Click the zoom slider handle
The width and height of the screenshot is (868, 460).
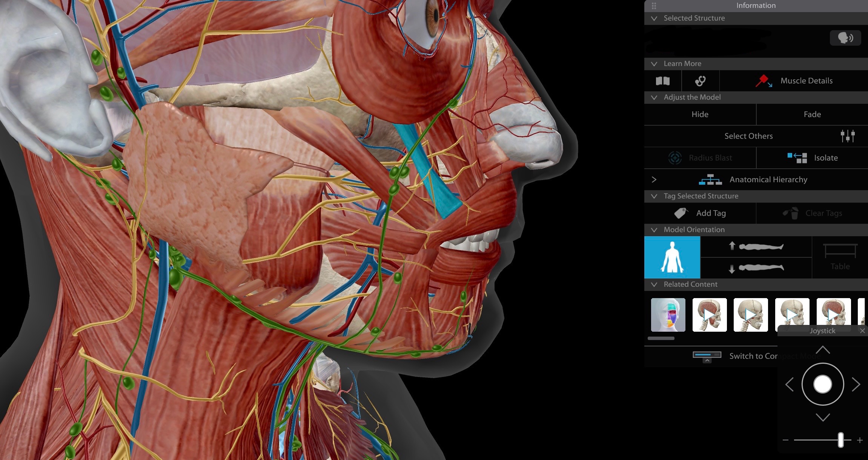click(x=841, y=440)
